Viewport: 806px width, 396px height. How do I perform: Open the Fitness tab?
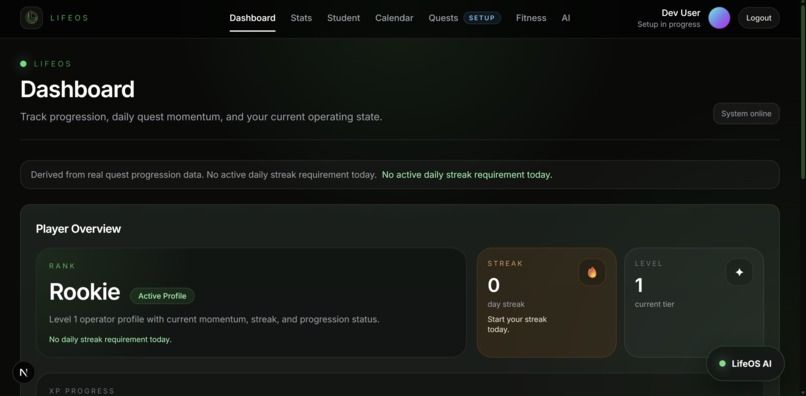click(531, 18)
